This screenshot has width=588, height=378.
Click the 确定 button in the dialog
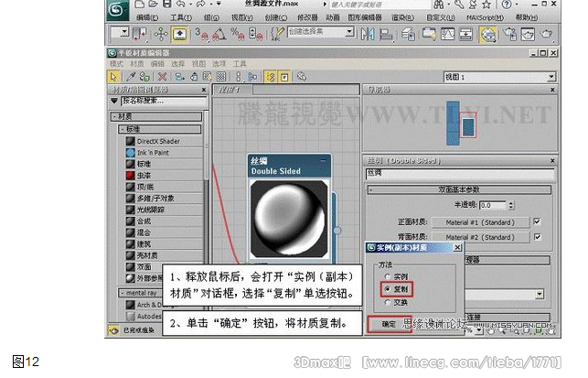coord(389,324)
